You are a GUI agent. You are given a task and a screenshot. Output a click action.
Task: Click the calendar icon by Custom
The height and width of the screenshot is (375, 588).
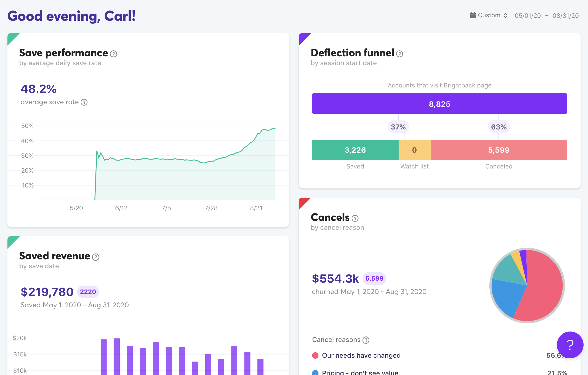pos(473,15)
